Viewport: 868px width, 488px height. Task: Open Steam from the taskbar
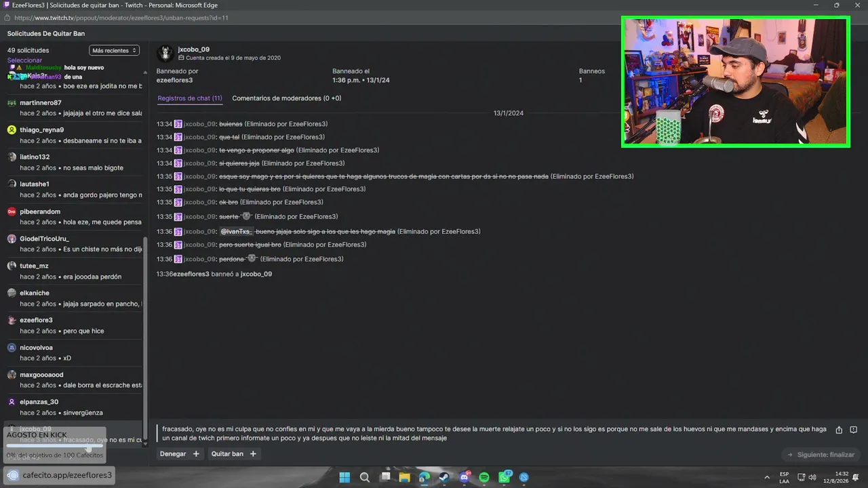pos(444,477)
